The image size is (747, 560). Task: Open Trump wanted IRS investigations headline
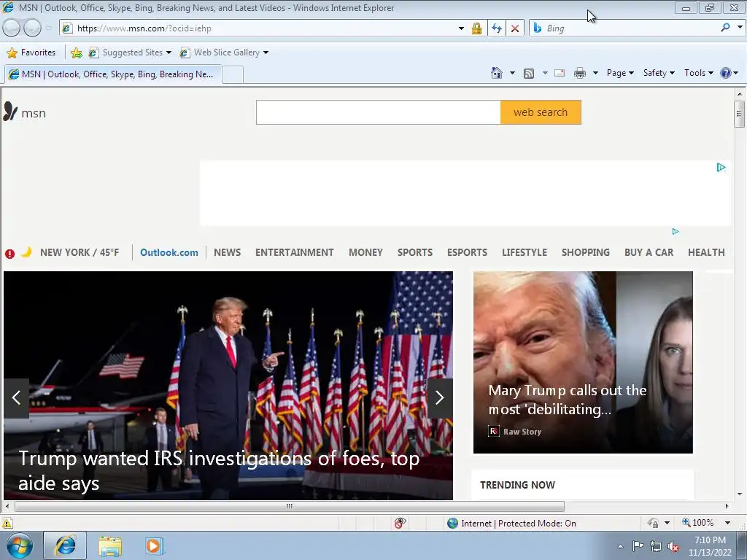click(x=219, y=470)
